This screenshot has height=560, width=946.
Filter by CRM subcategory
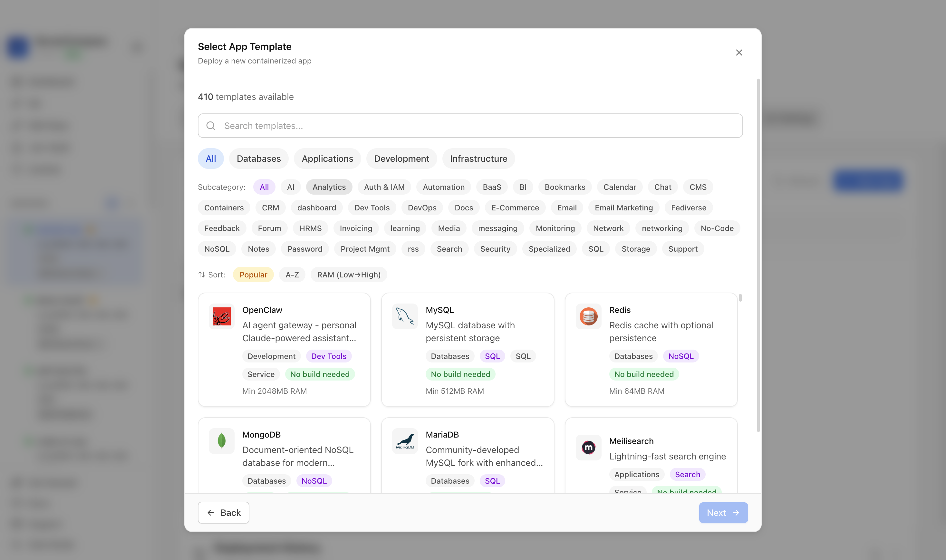[271, 208]
